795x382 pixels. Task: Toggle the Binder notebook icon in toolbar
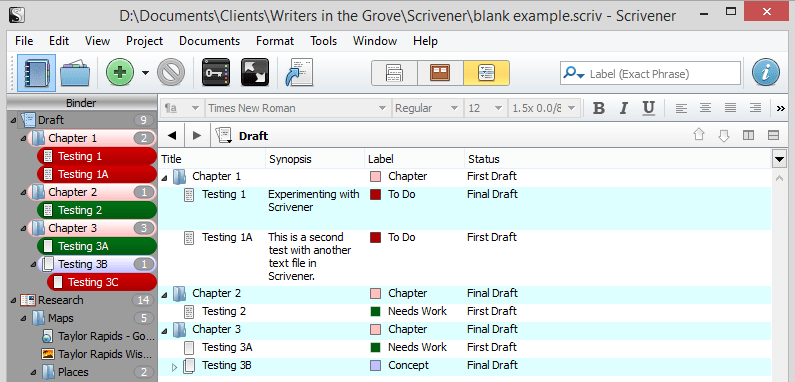37,74
